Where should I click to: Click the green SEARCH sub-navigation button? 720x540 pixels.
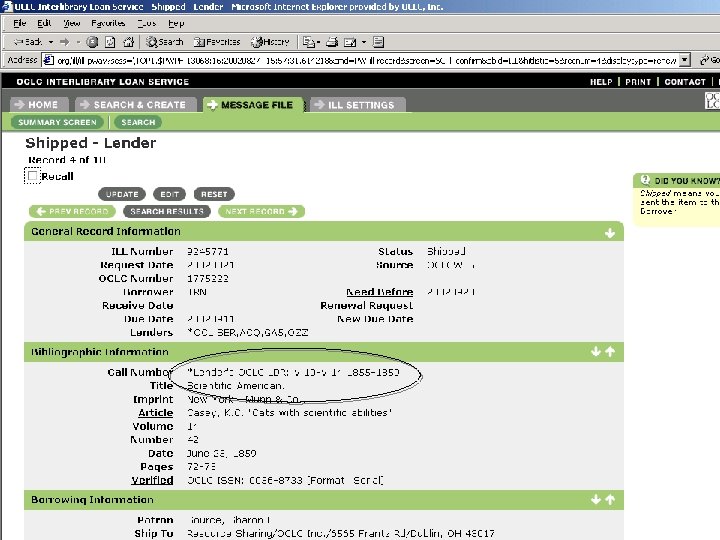(x=138, y=122)
